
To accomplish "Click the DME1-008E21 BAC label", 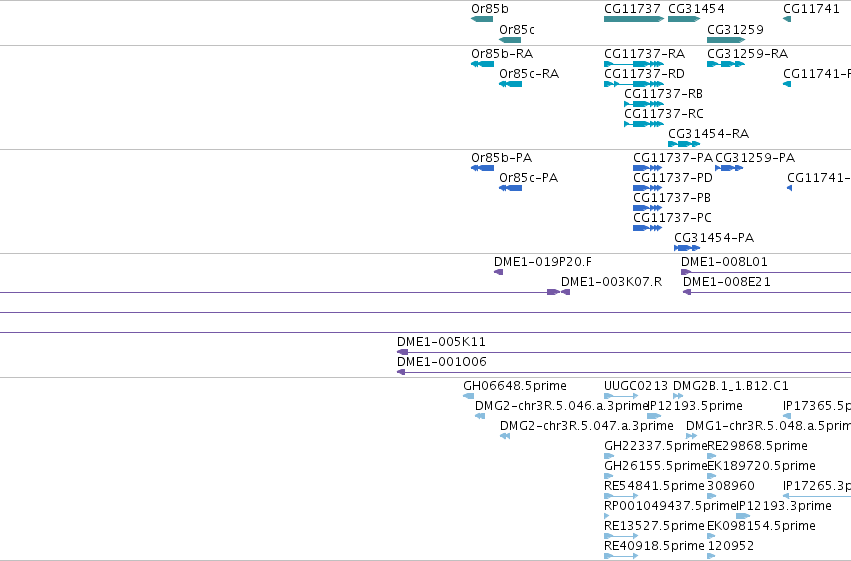I will coord(727,282).
